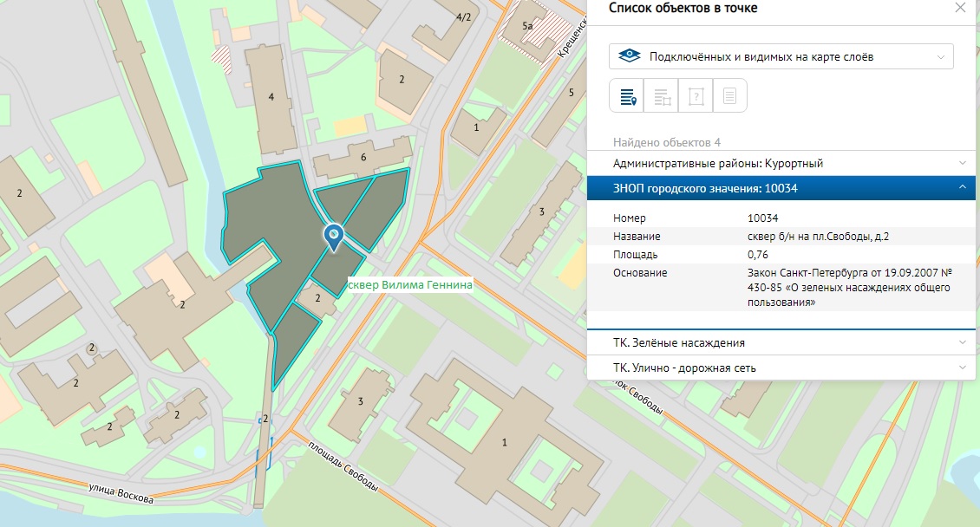Click the blue location pin on the map
Image resolution: width=980 pixels, height=527 pixels.
point(332,234)
